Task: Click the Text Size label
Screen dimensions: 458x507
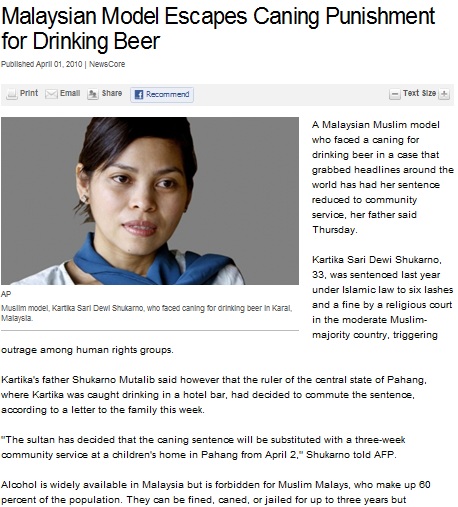Action: coord(419,93)
